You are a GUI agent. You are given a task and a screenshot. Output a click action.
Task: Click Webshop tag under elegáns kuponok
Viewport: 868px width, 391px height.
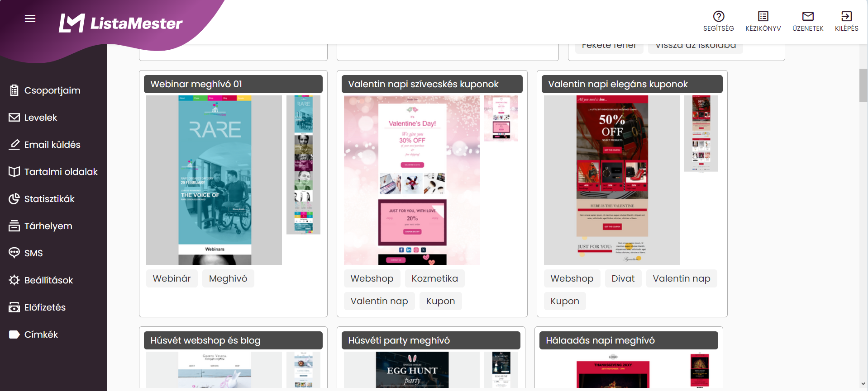pos(572,278)
